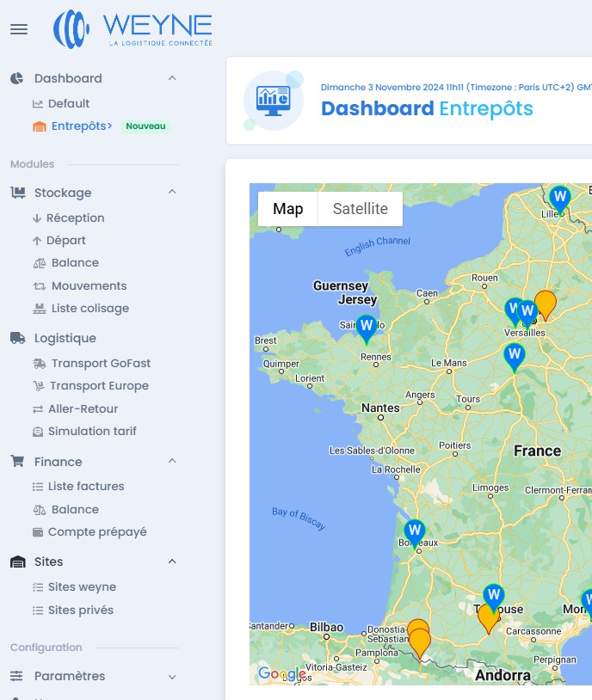Collapse the Finance section chevron
This screenshot has width=592, height=700.
point(172,461)
